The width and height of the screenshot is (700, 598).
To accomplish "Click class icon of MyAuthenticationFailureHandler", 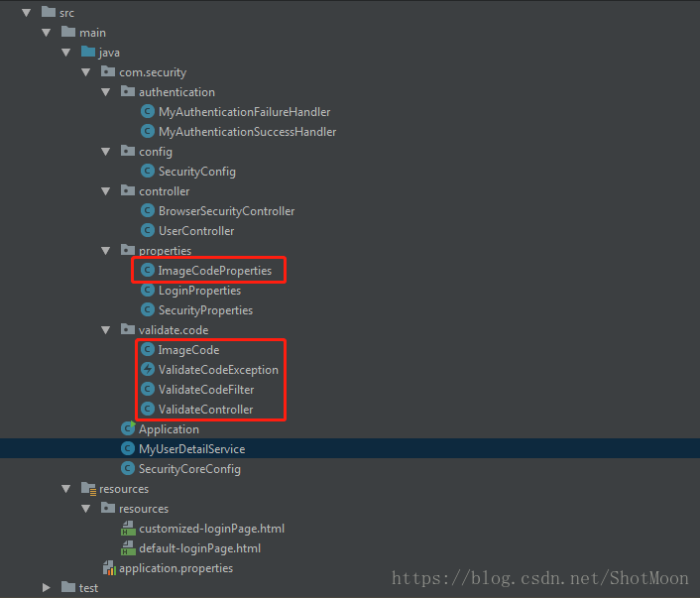I will point(148,111).
